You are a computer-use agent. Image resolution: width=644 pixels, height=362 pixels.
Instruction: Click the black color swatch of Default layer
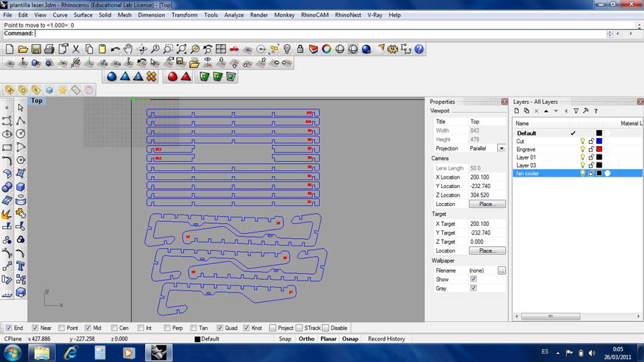[x=599, y=133]
